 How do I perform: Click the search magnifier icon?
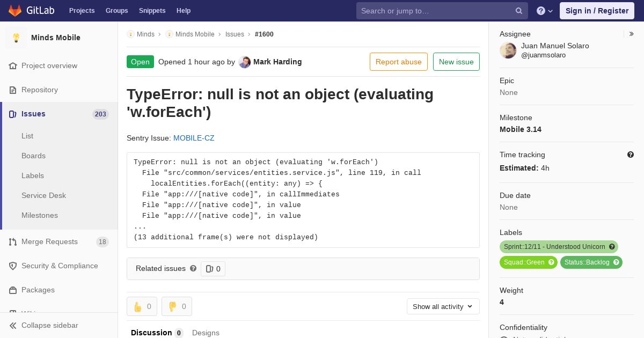click(519, 11)
